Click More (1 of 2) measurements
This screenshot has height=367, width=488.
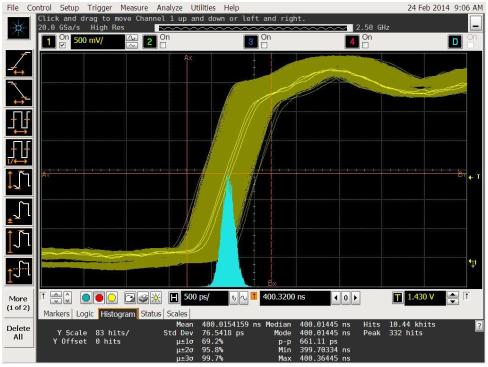click(x=18, y=303)
